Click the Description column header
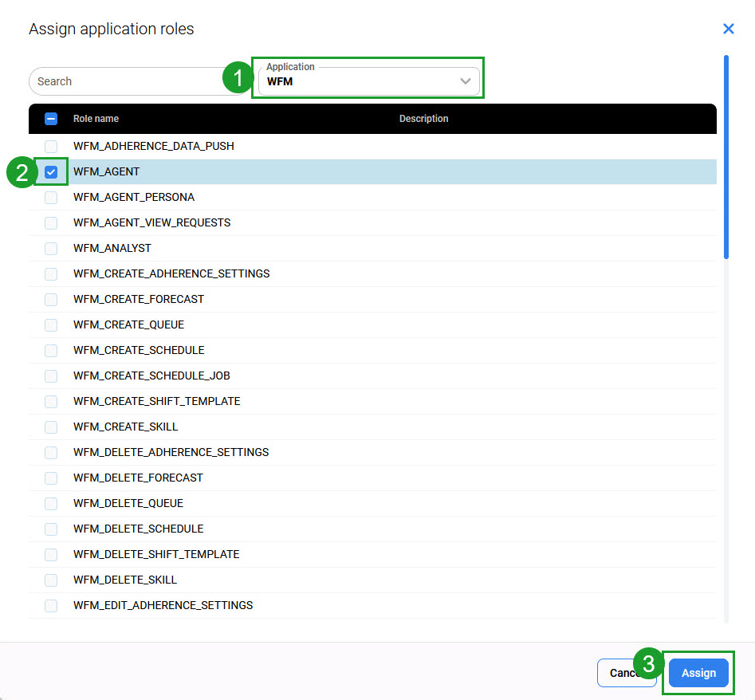 (x=423, y=119)
